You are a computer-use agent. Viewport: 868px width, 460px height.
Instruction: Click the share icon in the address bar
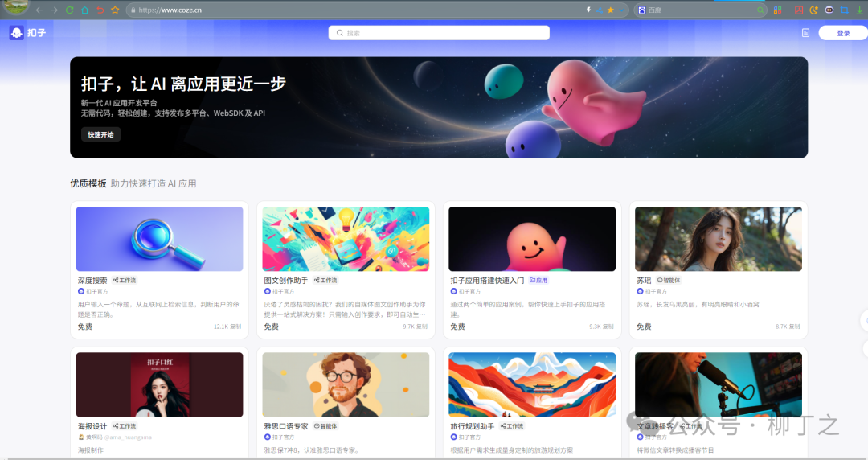600,10
